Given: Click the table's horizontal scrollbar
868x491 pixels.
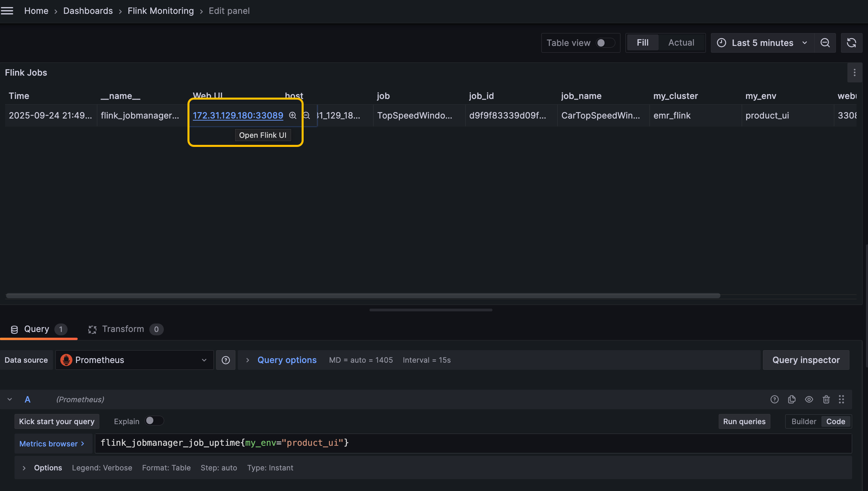Looking at the screenshot, I should (x=363, y=296).
